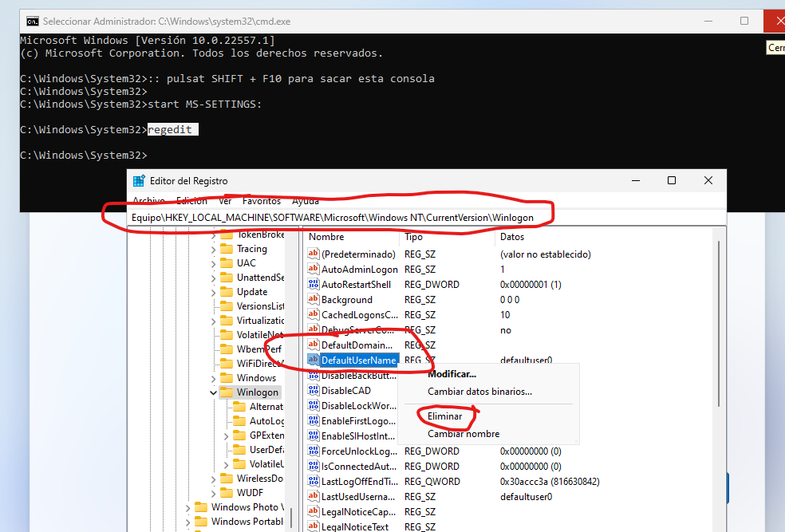Click the LastLogOffEndTime QWORD value icon
The image size is (785, 532).
pyautogui.click(x=314, y=482)
